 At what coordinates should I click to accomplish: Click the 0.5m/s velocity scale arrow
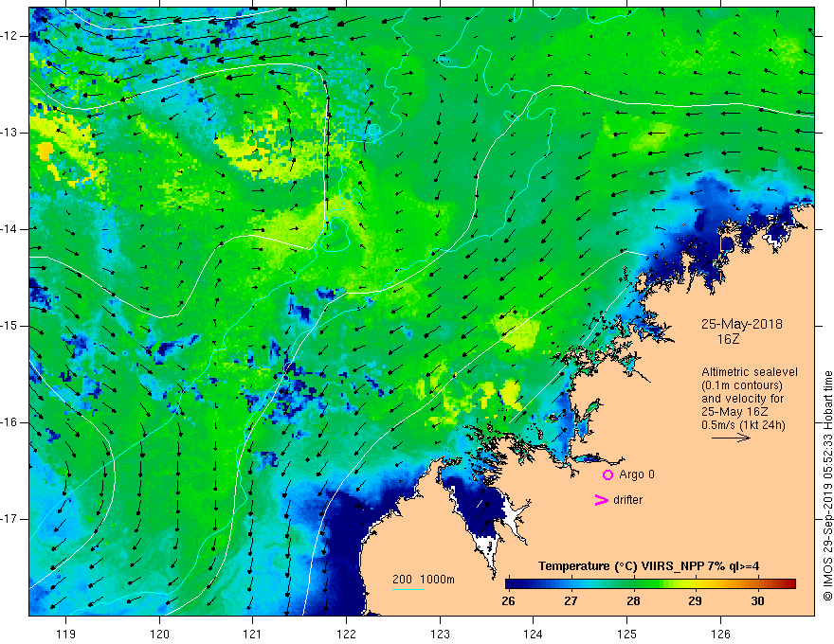pyautogui.click(x=731, y=438)
